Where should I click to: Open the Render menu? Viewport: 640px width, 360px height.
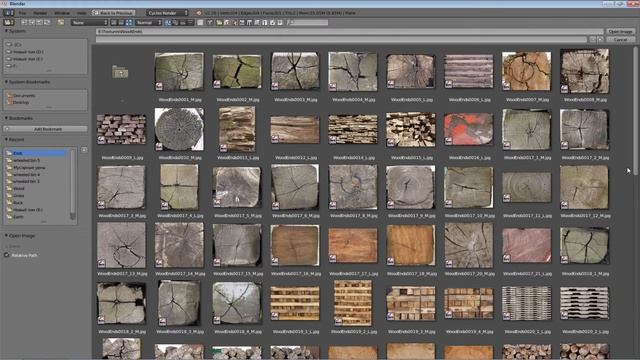click(40, 13)
